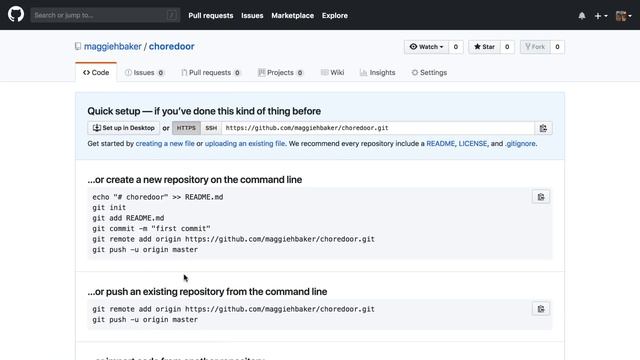Switch to the Projects tab
This screenshot has height=360, width=640.
(280, 73)
